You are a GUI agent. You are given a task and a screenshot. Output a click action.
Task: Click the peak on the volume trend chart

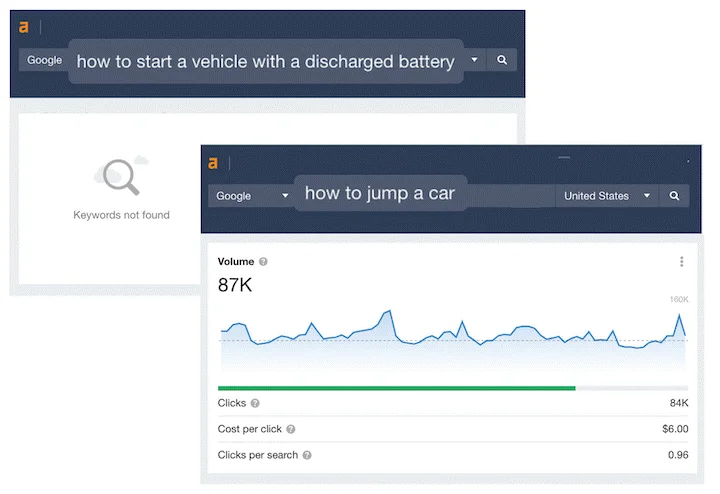[390, 311]
